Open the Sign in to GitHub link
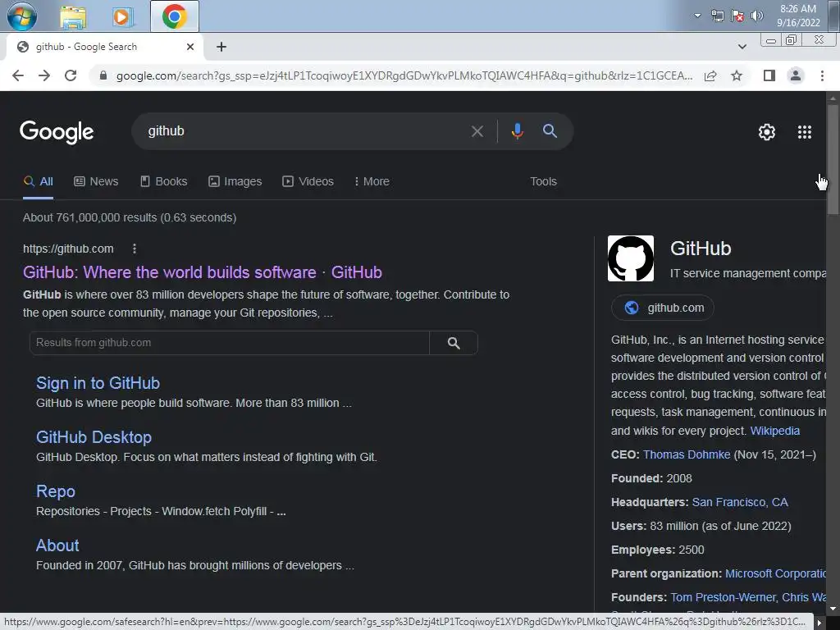The height and width of the screenshot is (630, 840). tap(98, 383)
